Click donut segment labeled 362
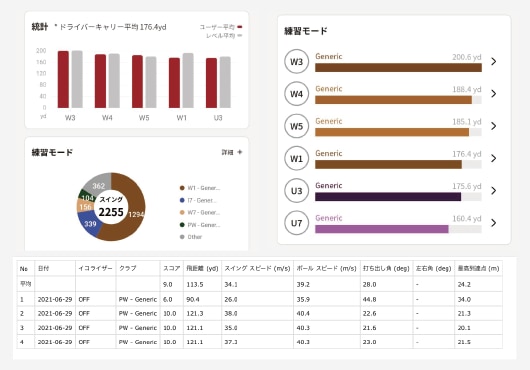The width and height of the screenshot is (530, 370). pos(98,186)
